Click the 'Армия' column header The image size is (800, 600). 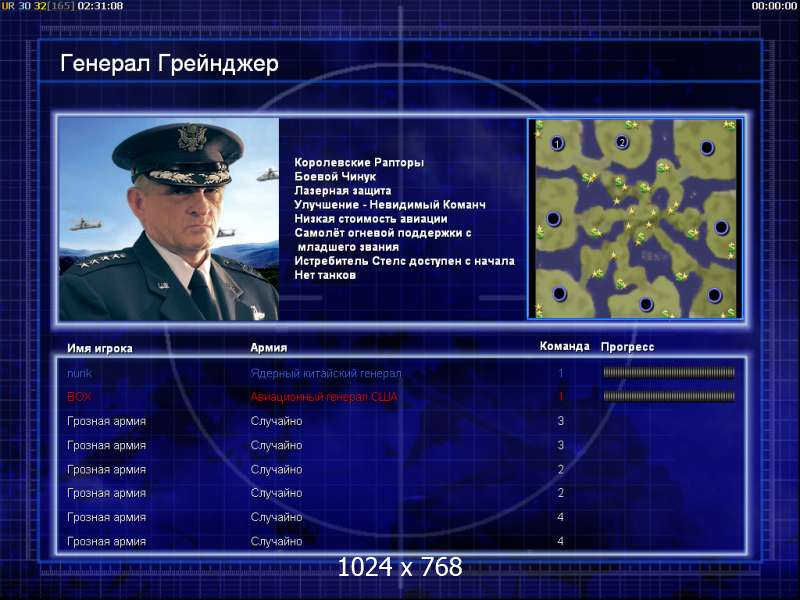tap(269, 347)
